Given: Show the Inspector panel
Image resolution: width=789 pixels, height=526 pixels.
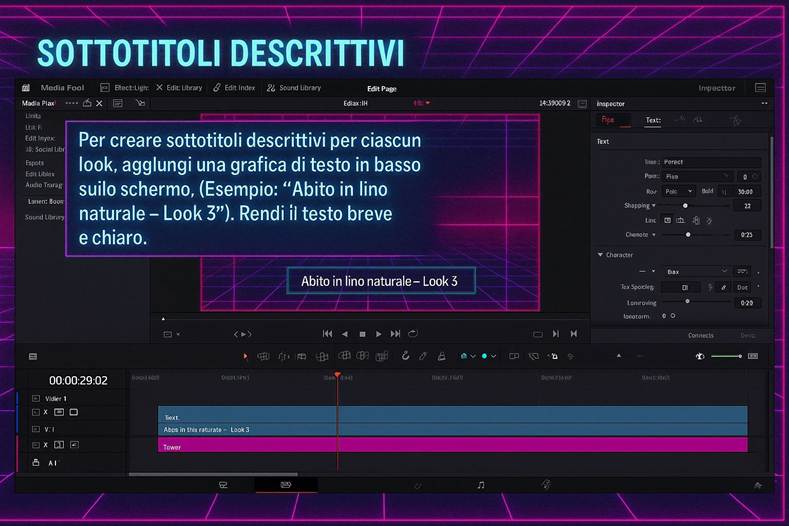Looking at the screenshot, I should coord(717,88).
